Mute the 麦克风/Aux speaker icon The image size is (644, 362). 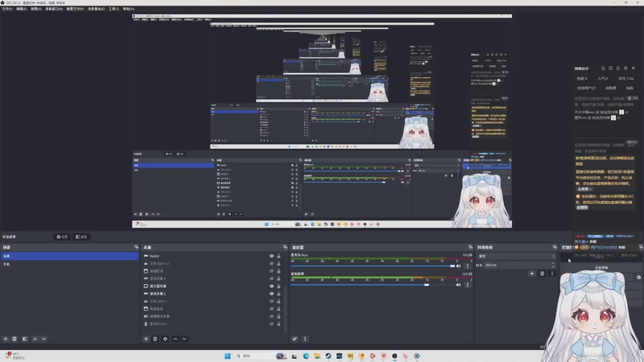pyautogui.click(x=458, y=266)
